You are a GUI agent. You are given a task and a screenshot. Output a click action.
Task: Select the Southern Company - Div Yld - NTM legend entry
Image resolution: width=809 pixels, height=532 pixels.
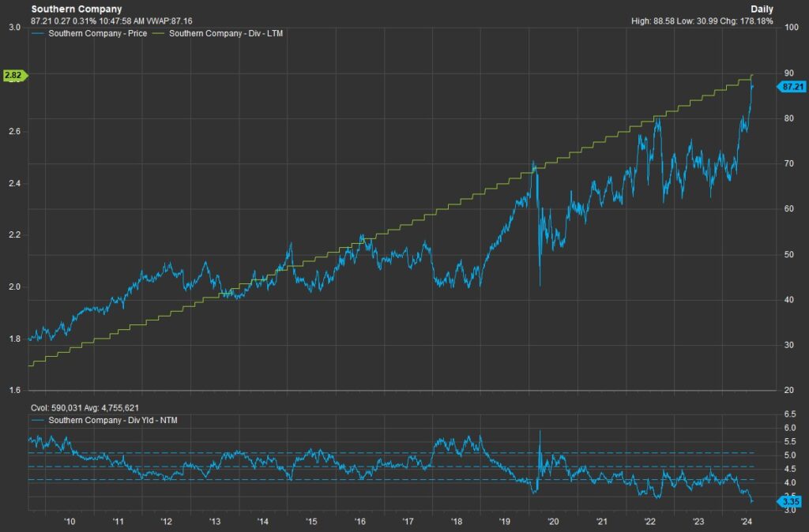[113, 420]
